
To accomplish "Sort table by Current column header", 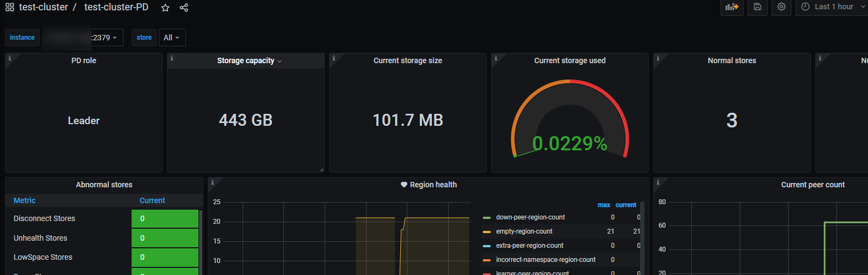I will pos(152,200).
